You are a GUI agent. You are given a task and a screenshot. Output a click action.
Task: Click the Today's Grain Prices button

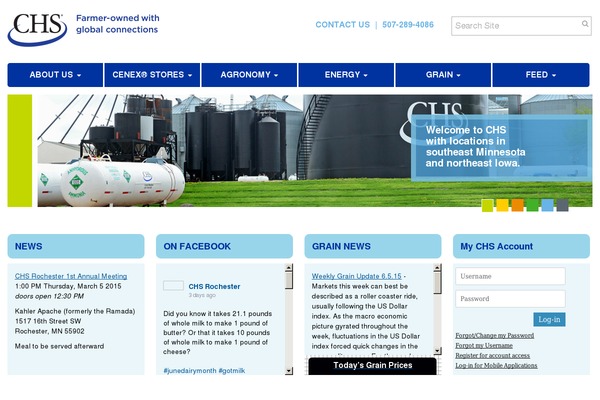point(373,366)
